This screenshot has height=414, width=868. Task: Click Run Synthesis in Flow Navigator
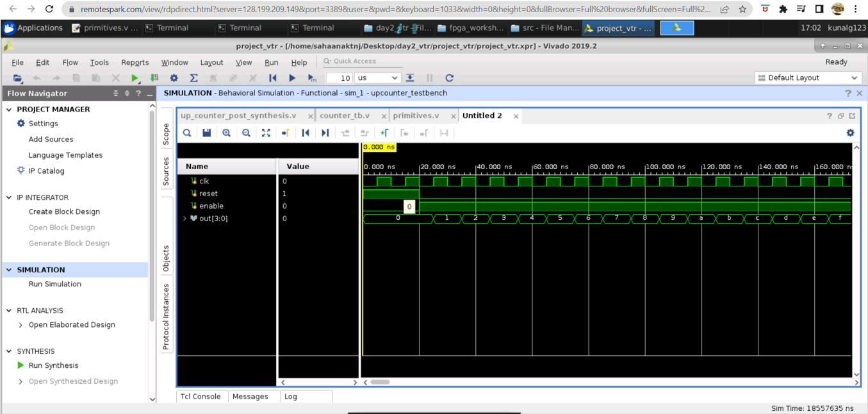54,365
